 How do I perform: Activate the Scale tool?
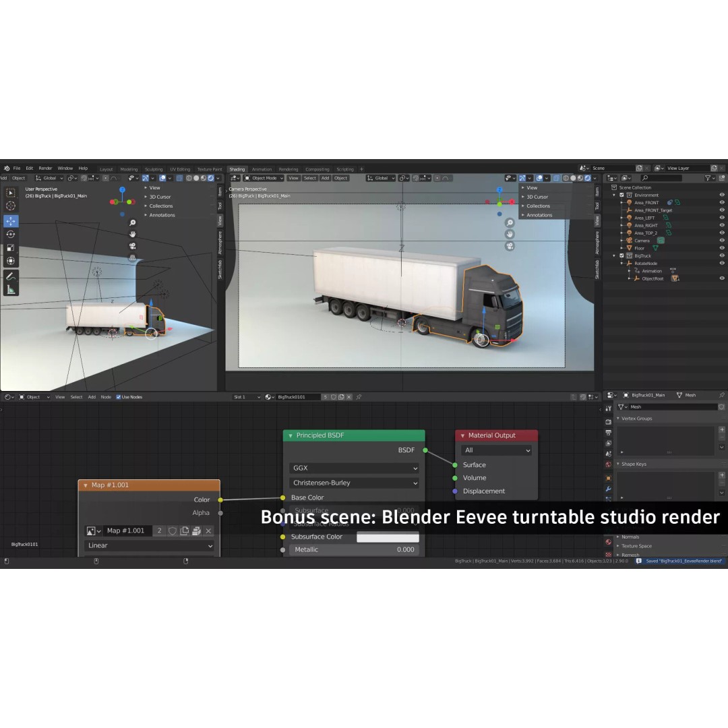pyautogui.click(x=11, y=248)
